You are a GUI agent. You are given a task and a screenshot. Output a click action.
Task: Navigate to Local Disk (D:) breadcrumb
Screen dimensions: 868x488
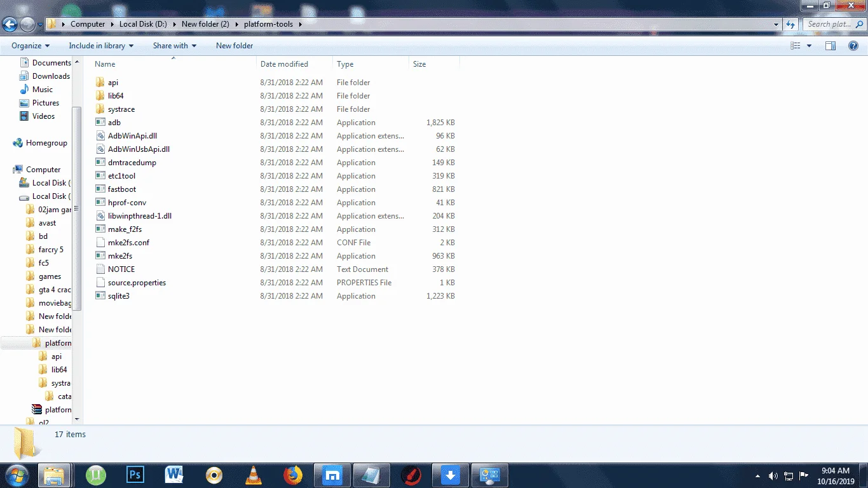coord(143,24)
